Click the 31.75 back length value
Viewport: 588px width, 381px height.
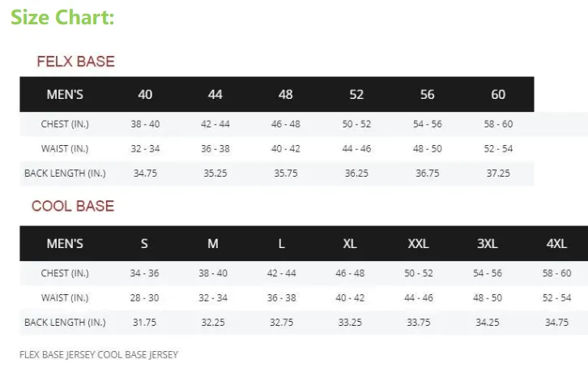click(x=145, y=322)
